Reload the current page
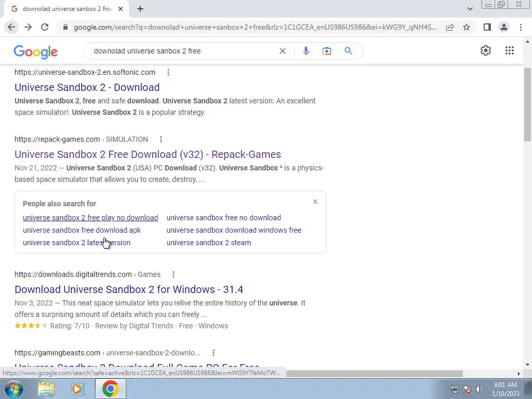Image resolution: width=532 pixels, height=399 pixels. pos(45,27)
